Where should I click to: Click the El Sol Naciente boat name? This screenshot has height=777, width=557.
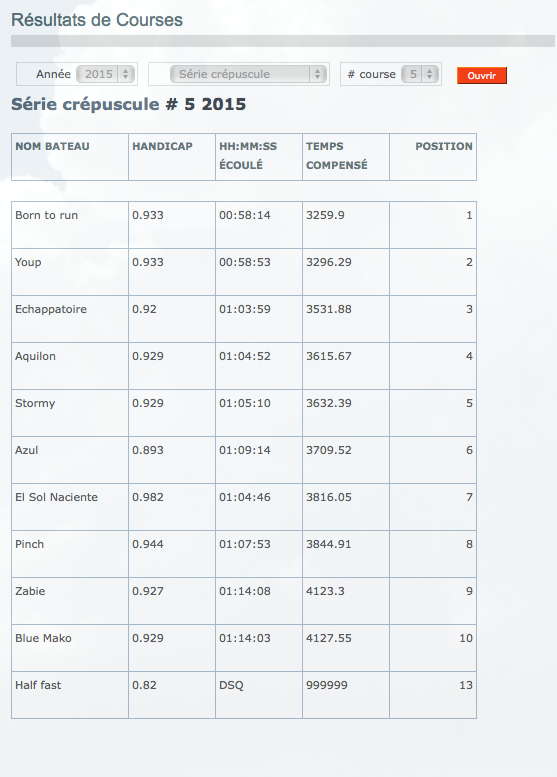coord(56,497)
